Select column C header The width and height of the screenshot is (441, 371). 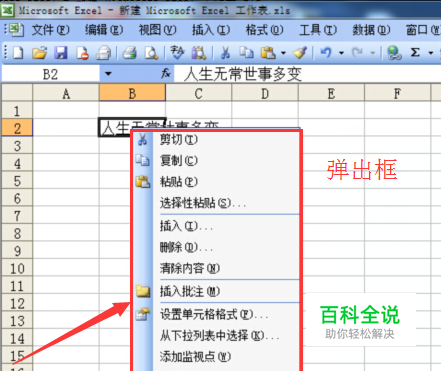(x=198, y=93)
